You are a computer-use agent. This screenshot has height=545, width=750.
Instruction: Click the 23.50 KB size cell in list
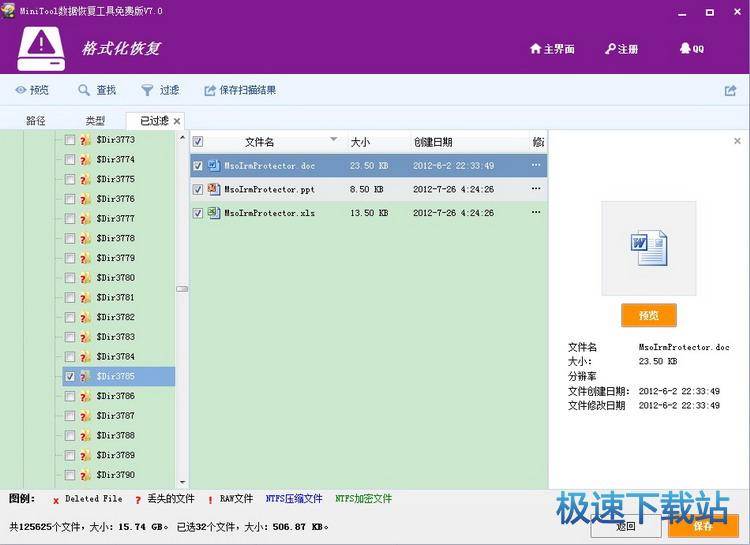point(369,166)
